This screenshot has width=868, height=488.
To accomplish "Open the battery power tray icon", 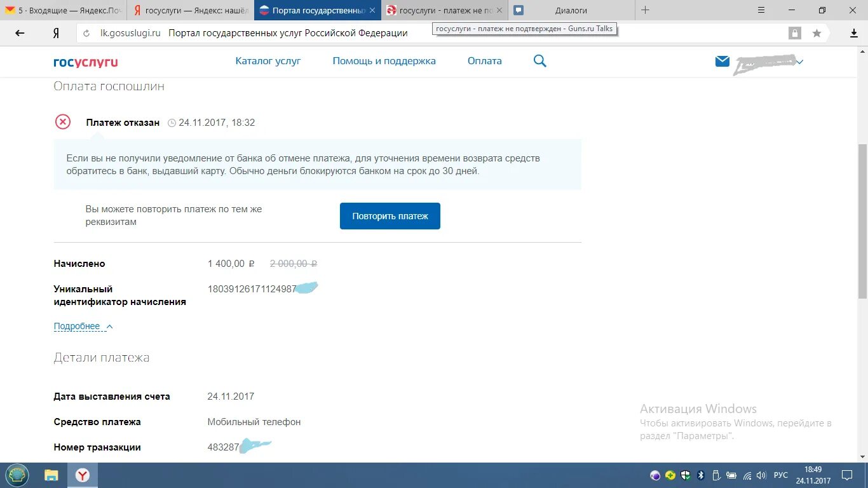I will 731,475.
